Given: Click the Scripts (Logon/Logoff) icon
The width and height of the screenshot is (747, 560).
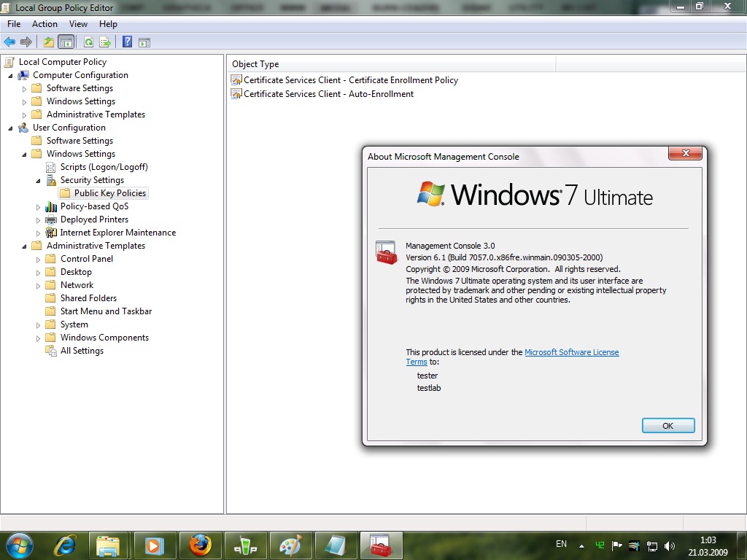Looking at the screenshot, I should (51, 167).
